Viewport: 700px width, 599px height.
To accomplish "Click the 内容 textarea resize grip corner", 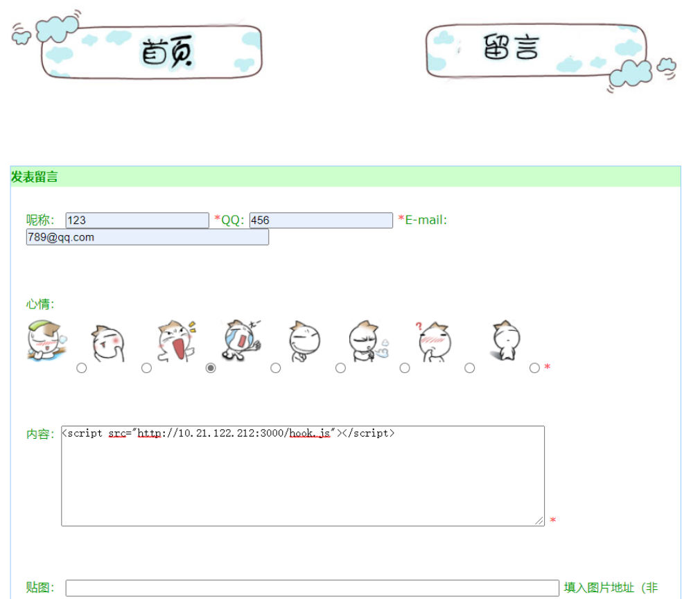I will pos(539,521).
